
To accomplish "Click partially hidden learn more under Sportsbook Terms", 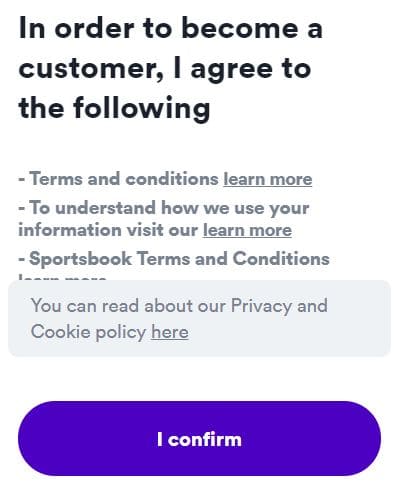I will [x=62, y=277].
